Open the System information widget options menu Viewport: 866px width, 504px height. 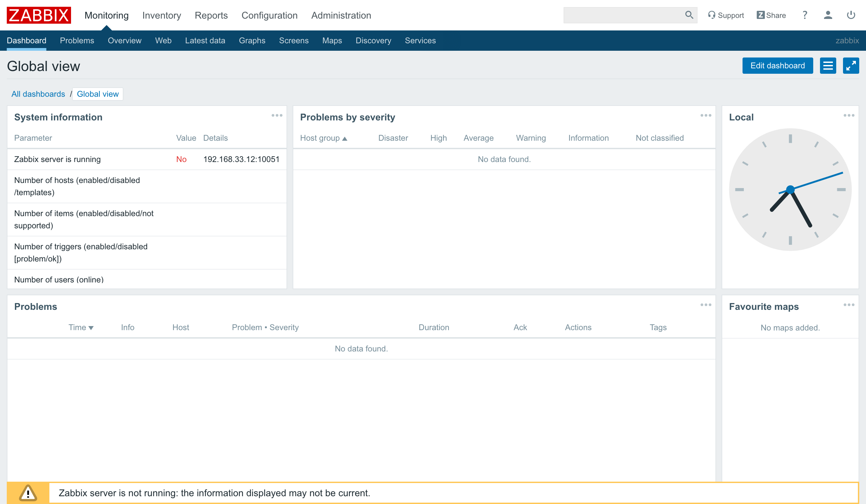point(277,115)
